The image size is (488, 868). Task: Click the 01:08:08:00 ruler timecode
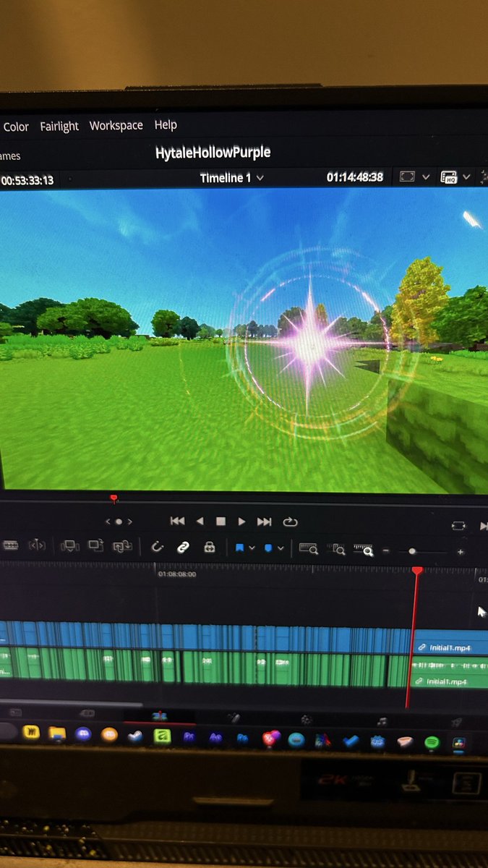177,574
